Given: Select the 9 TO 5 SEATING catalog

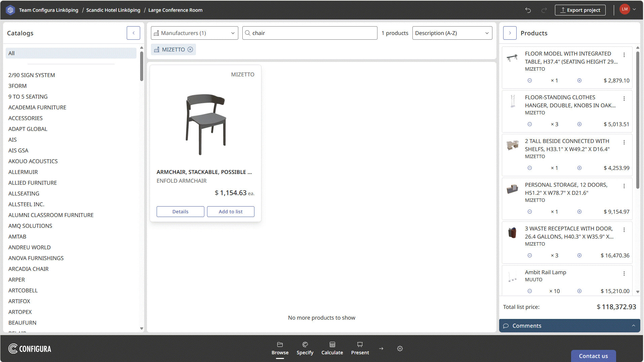Looking at the screenshot, I should point(28,97).
